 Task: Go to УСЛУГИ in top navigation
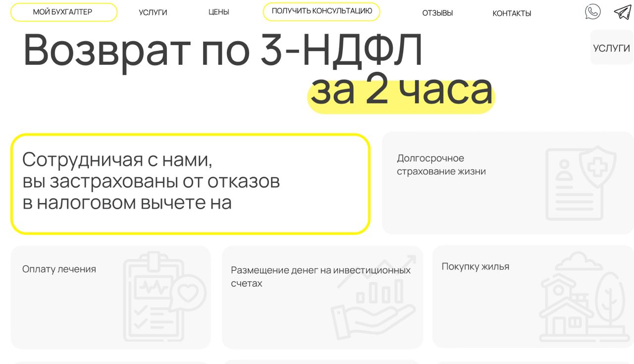click(x=153, y=13)
